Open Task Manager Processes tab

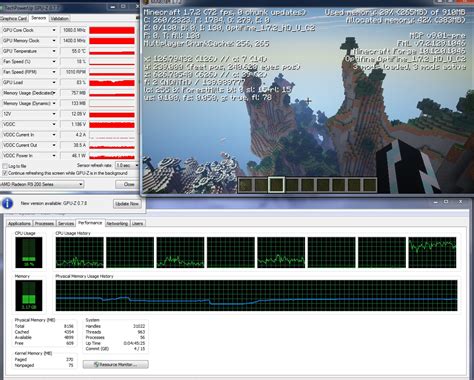coord(44,223)
